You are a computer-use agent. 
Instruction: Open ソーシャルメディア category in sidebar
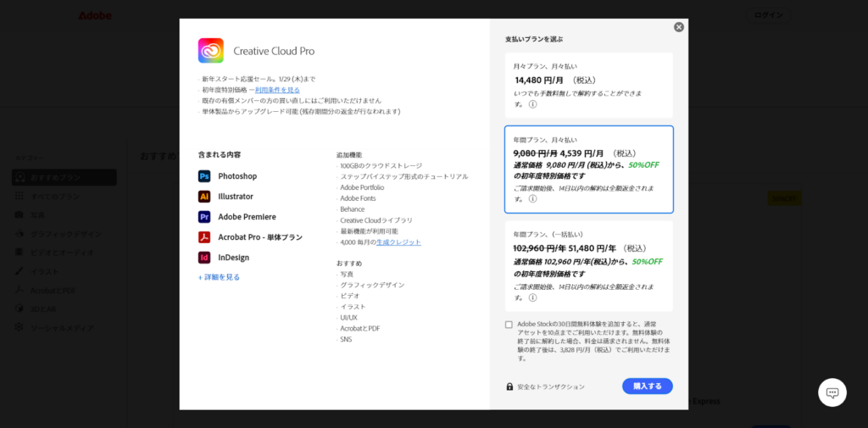click(x=62, y=328)
